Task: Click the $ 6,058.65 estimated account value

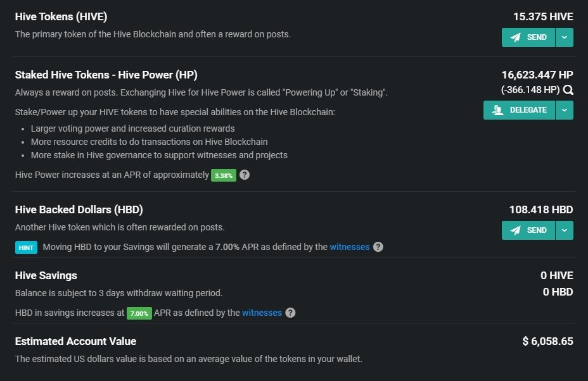Action: click(547, 341)
